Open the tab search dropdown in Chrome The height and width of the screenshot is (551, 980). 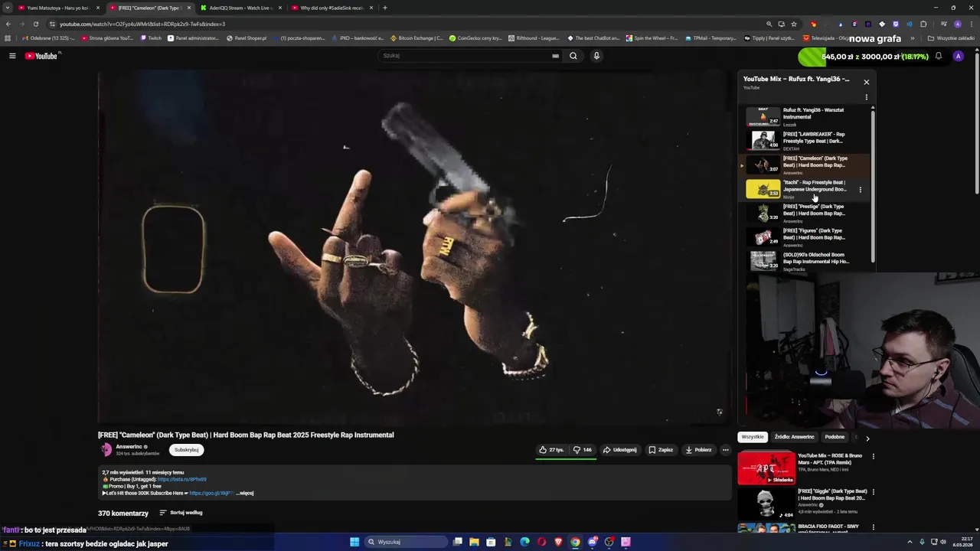tap(8, 8)
